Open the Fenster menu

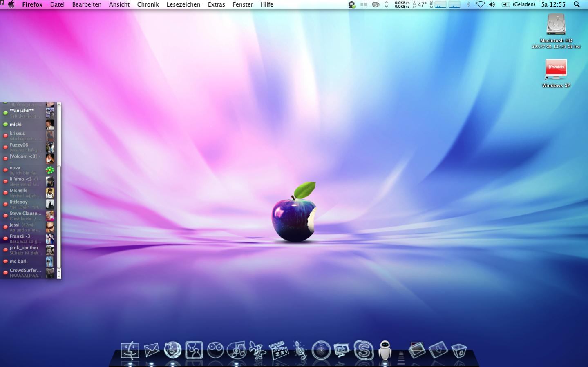click(243, 4)
